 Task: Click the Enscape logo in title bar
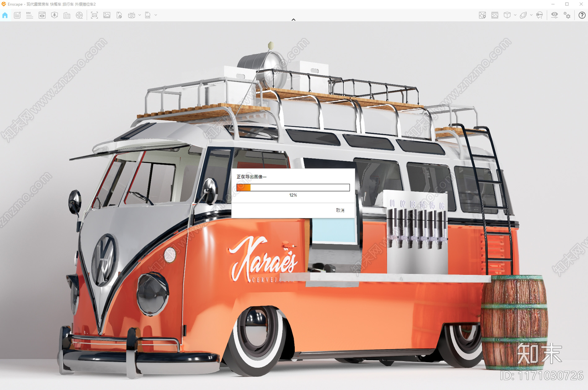tap(4, 4)
